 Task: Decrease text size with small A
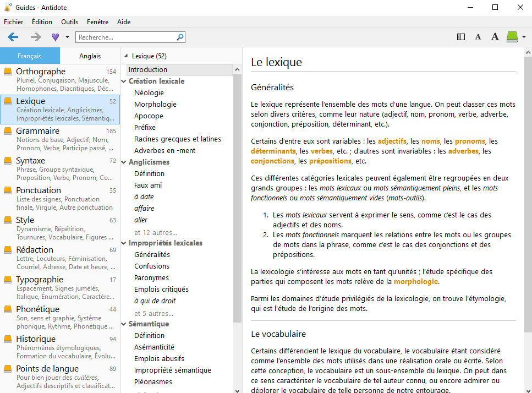(478, 37)
